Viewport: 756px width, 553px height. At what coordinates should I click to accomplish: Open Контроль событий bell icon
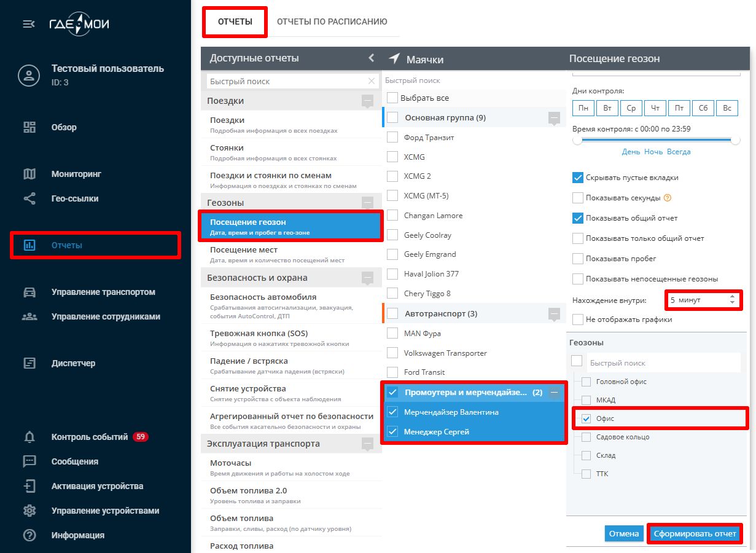coord(29,437)
